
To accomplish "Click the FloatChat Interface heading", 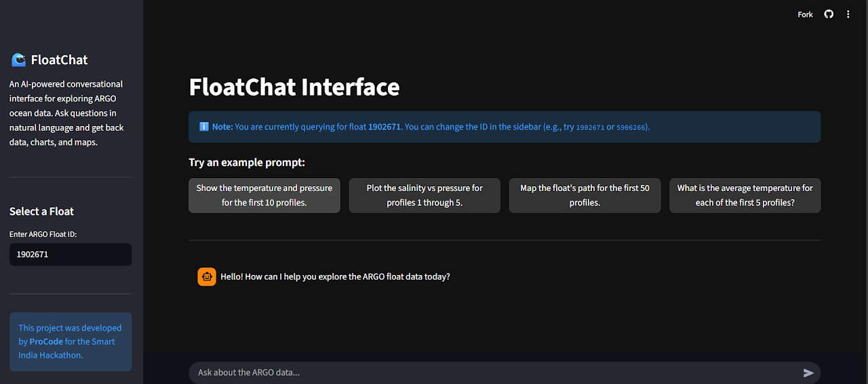I will tap(294, 87).
